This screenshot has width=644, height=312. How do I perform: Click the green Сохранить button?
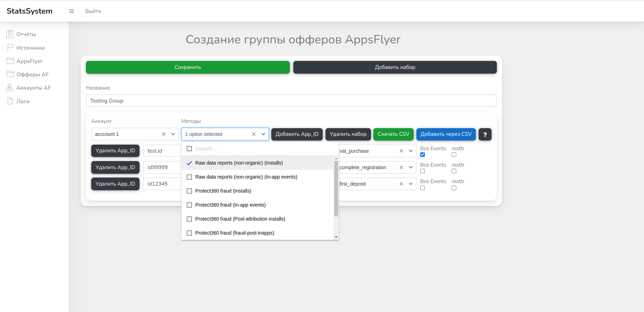click(188, 67)
